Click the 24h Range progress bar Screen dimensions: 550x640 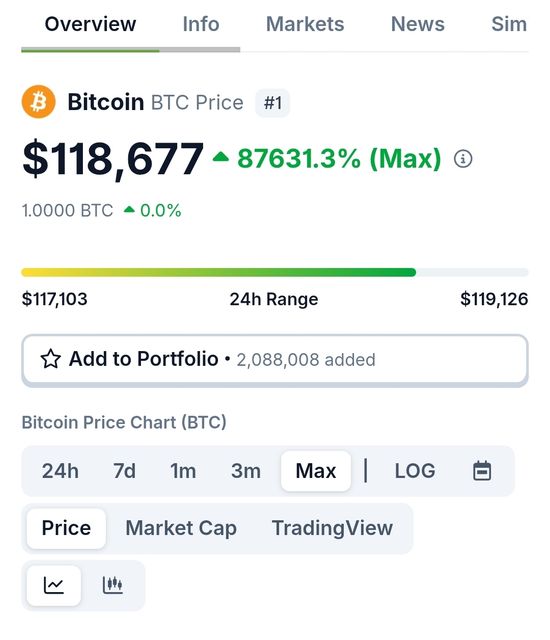pos(275,272)
